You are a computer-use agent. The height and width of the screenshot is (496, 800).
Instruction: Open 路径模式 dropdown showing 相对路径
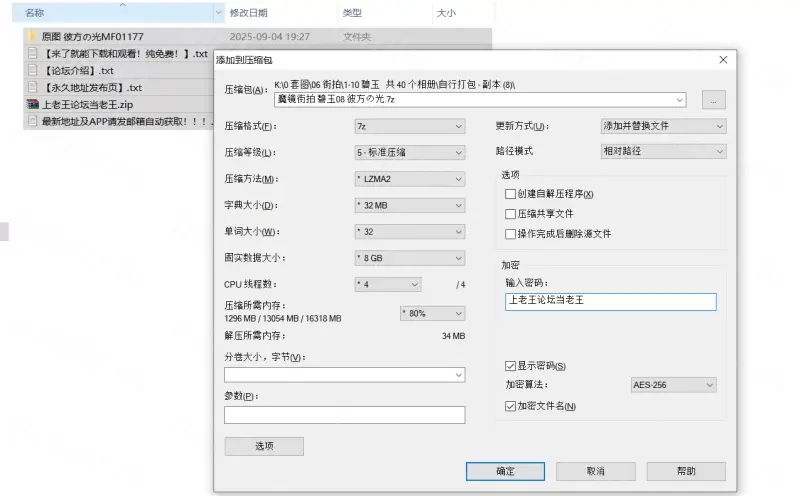(x=663, y=151)
